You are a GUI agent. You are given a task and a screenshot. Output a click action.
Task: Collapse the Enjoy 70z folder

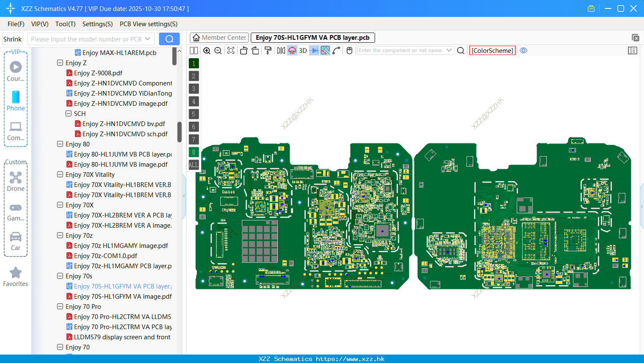[x=60, y=235]
